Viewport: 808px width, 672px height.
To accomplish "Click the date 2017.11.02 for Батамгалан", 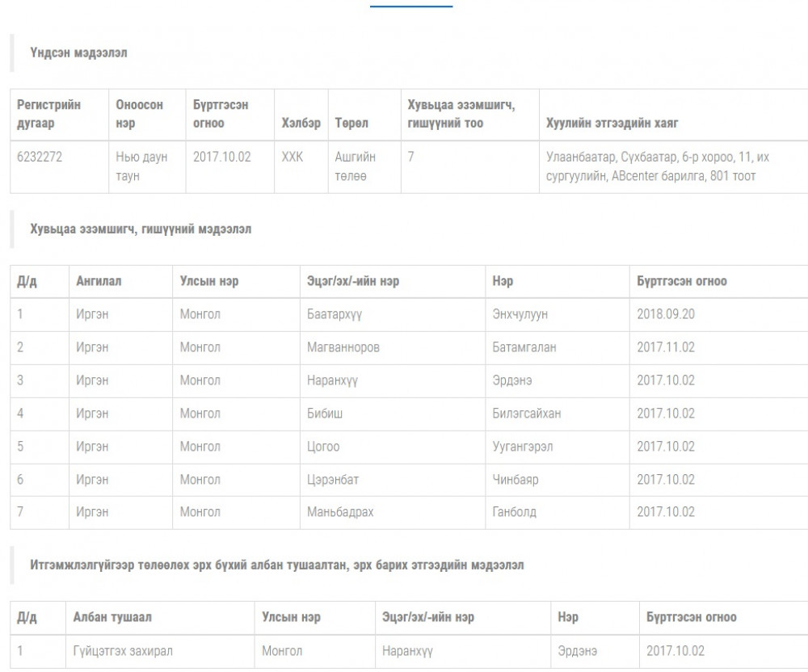I will pyautogui.click(x=665, y=347).
